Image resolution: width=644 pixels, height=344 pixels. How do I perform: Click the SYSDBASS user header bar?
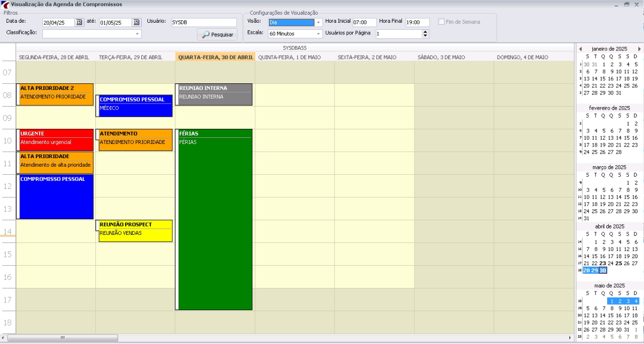tap(295, 48)
